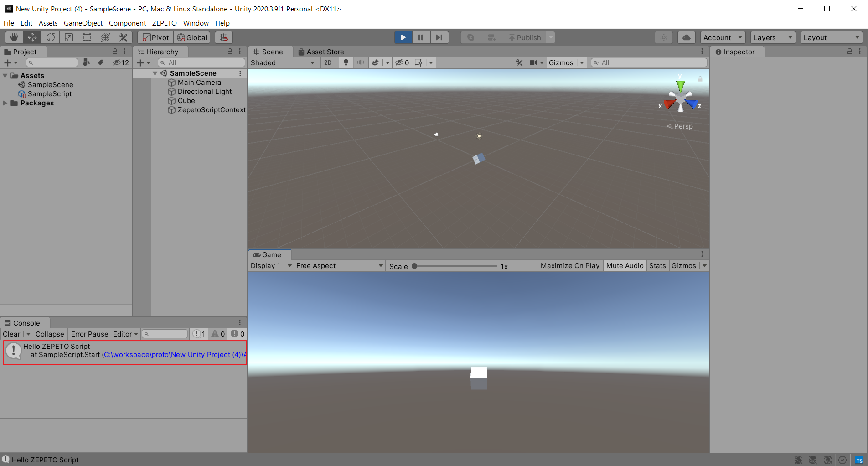The height and width of the screenshot is (466, 868).
Task: Select Directional Light object
Action: 200,92
